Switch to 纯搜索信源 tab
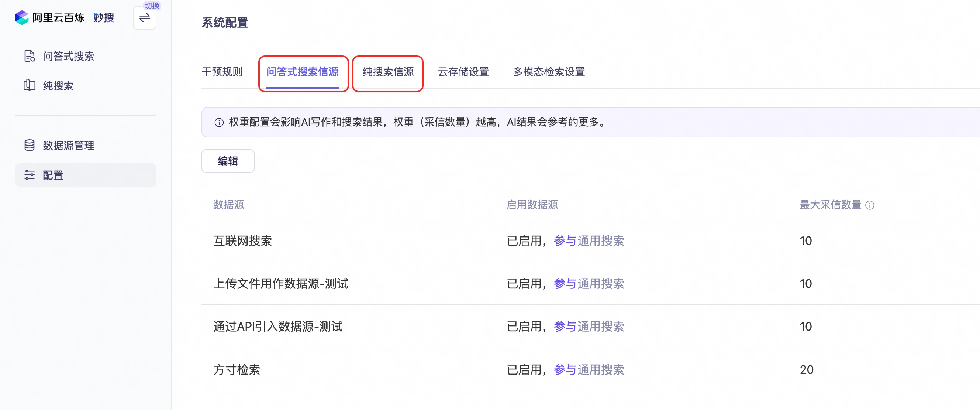This screenshot has height=410, width=980. coord(388,72)
